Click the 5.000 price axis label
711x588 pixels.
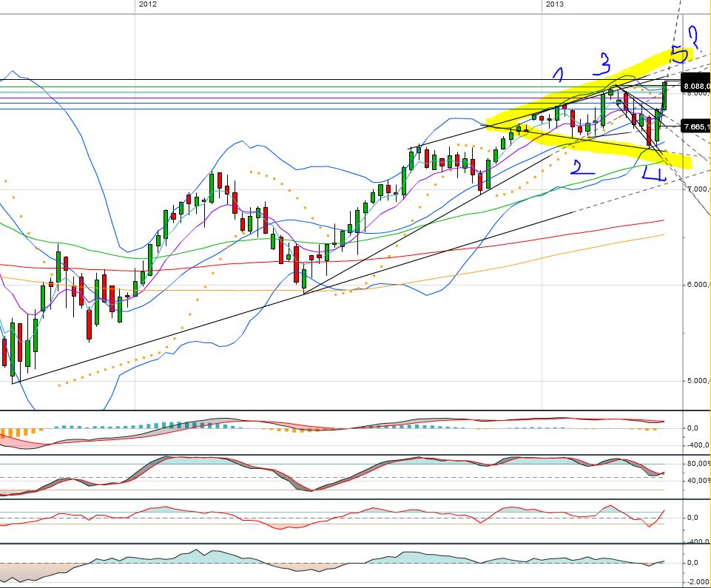698,381
